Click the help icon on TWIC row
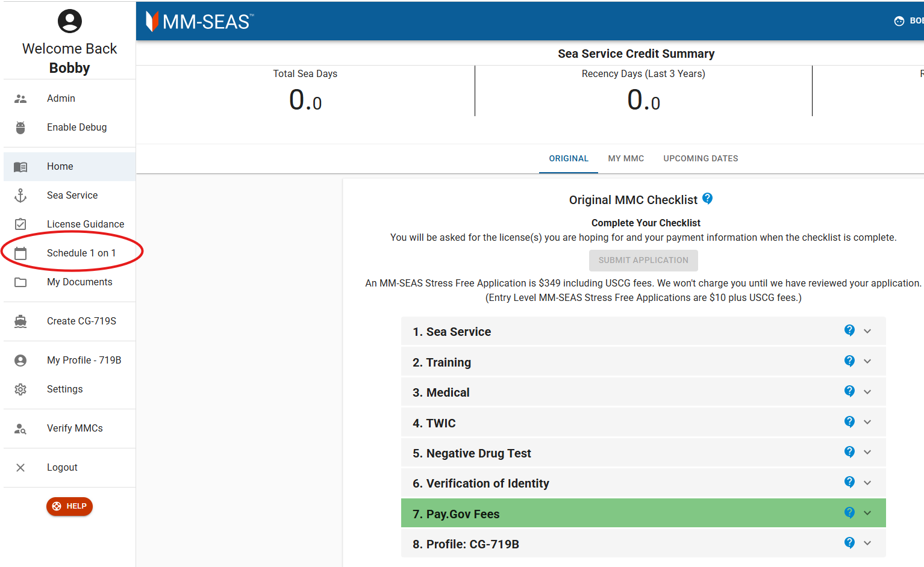924x567 pixels. [x=849, y=422]
